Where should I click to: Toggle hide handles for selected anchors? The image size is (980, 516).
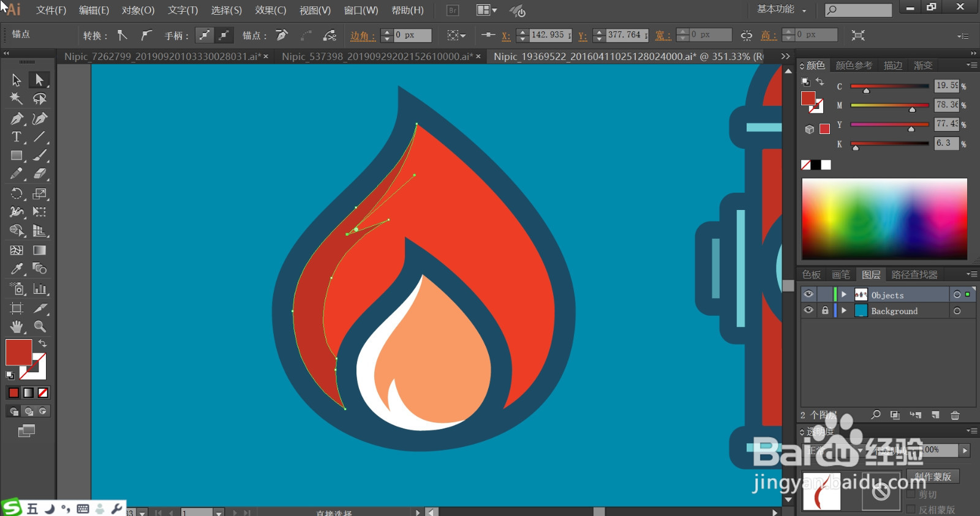[x=225, y=36]
